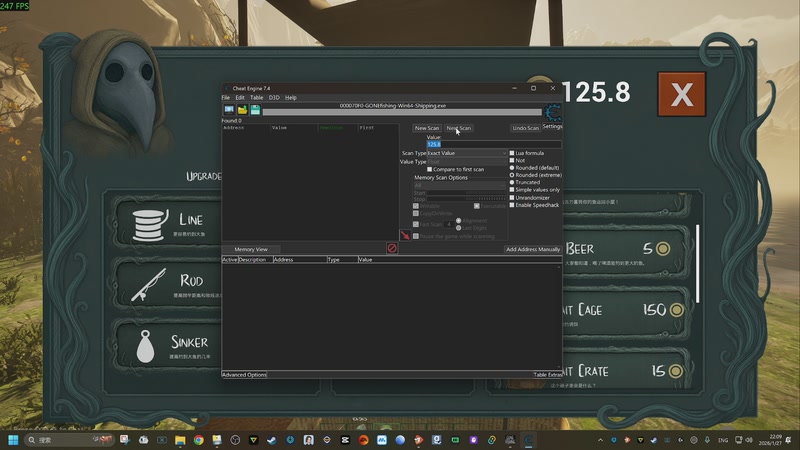Click the Next Scan button
The image size is (800, 450).
click(x=459, y=128)
